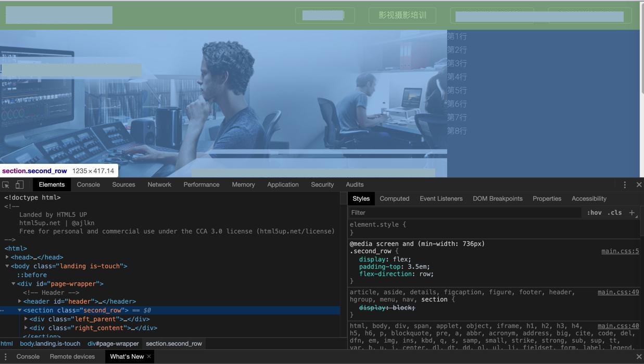
Task: Click the styles Filter input field
Action: coord(465,213)
